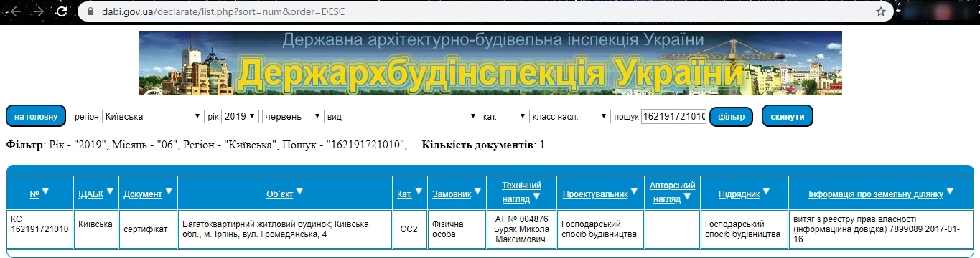Viewport: 980px width, 258px height.
Task: Select the 'СС2' category cell
Action: tap(409, 229)
